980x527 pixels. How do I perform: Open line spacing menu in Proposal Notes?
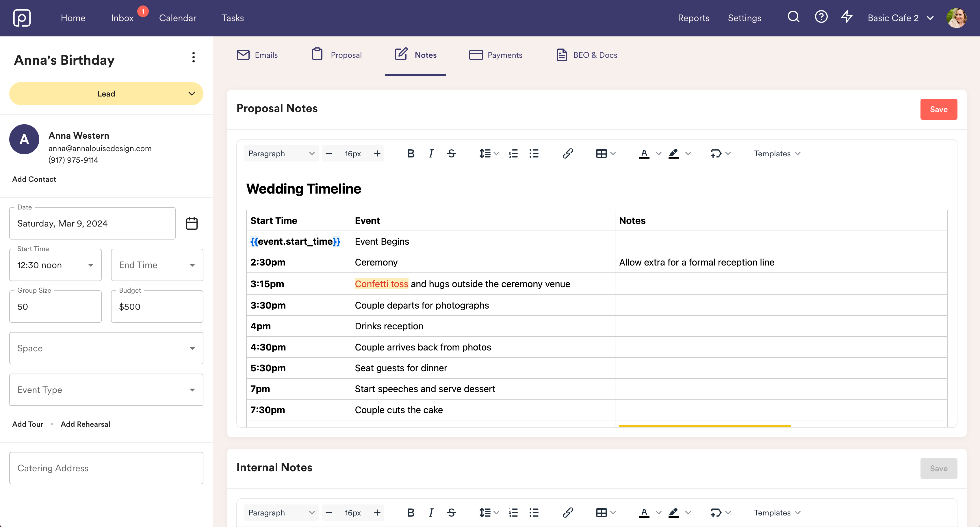(489, 154)
